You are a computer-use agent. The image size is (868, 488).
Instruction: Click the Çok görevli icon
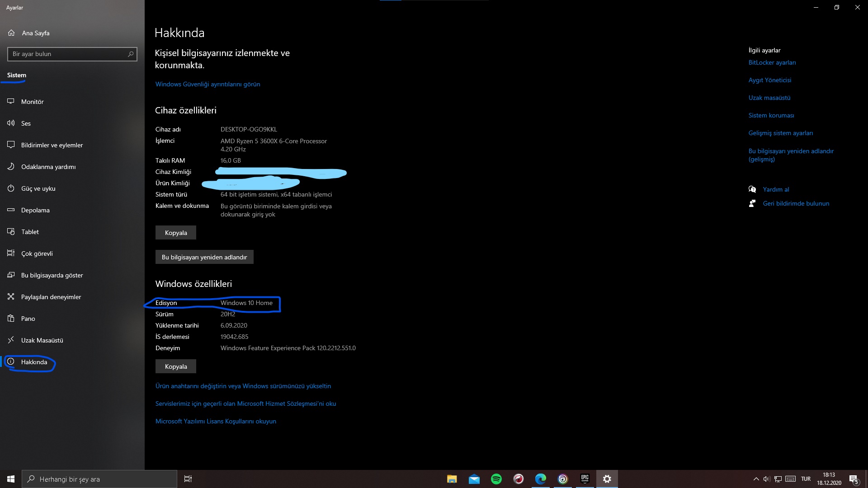click(11, 253)
